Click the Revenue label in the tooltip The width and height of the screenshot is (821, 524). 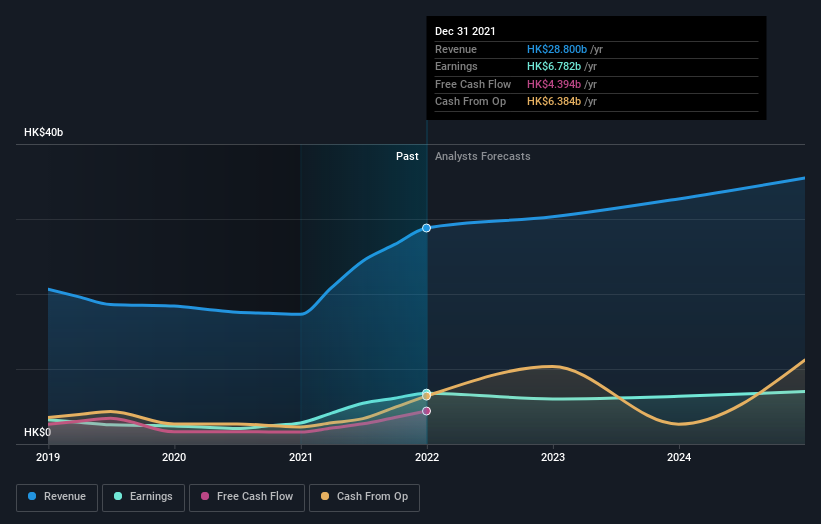(x=456, y=49)
